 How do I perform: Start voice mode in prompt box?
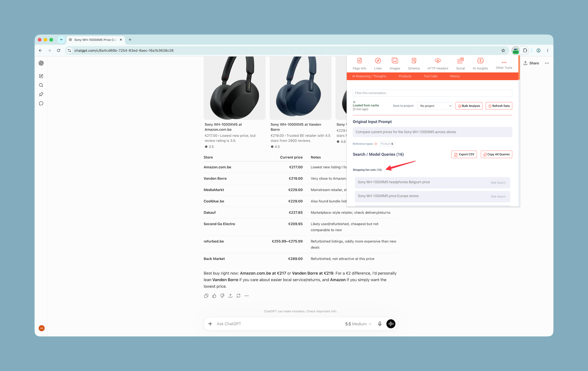[x=391, y=324]
